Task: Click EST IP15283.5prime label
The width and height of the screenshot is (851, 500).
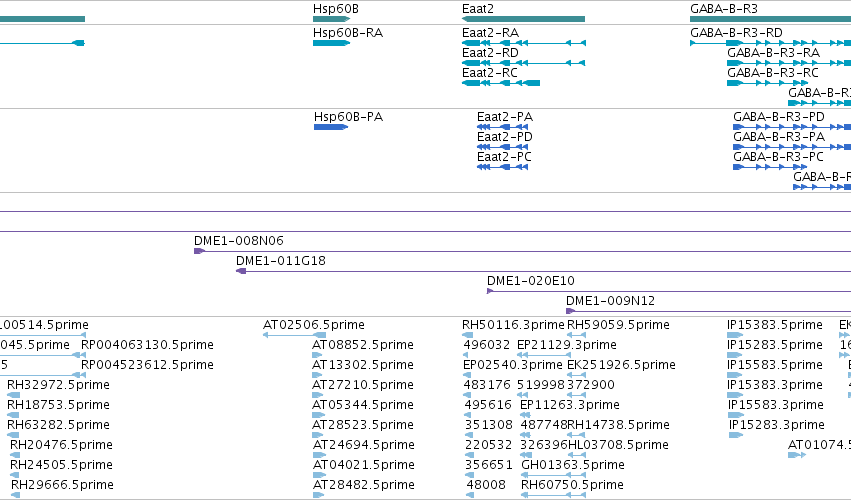Action: (775, 345)
